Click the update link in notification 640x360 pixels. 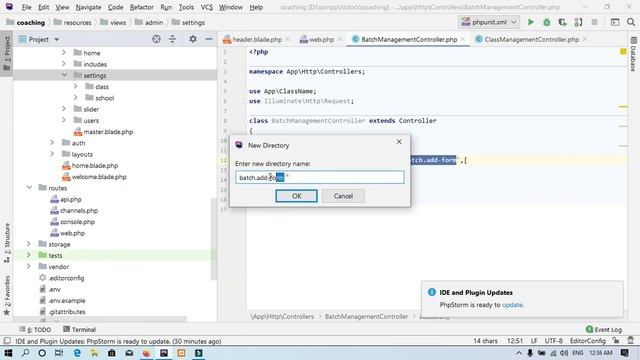[512, 305]
